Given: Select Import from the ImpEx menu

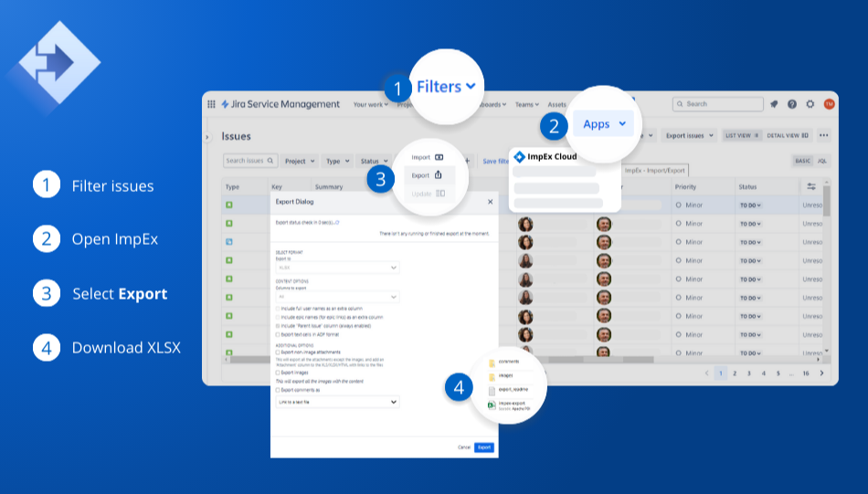Looking at the screenshot, I should 428,157.
